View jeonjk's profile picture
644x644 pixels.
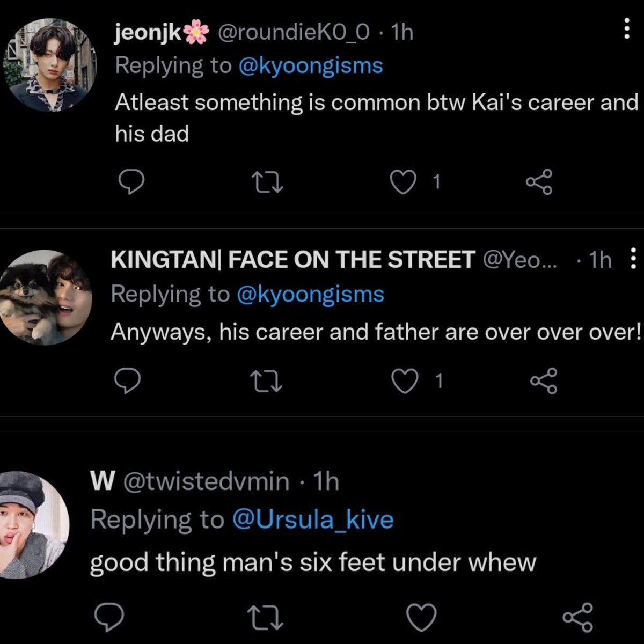50,65
